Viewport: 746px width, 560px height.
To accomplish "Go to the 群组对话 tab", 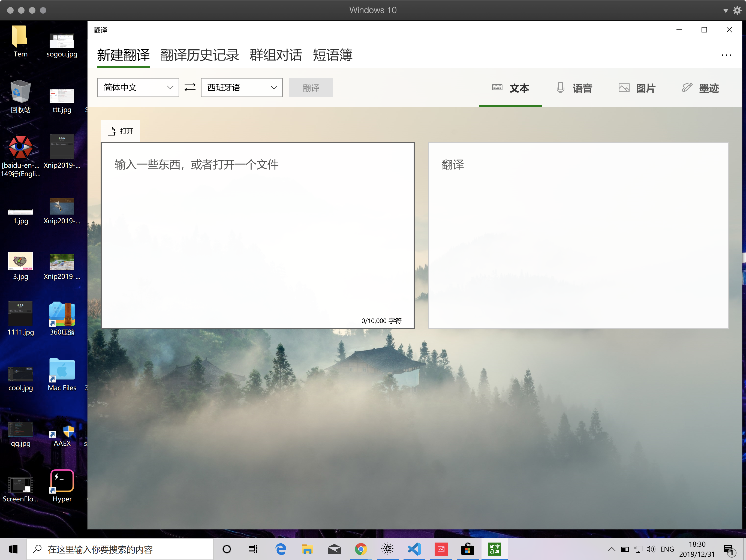I will pyautogui.click(x=276, y=55).
